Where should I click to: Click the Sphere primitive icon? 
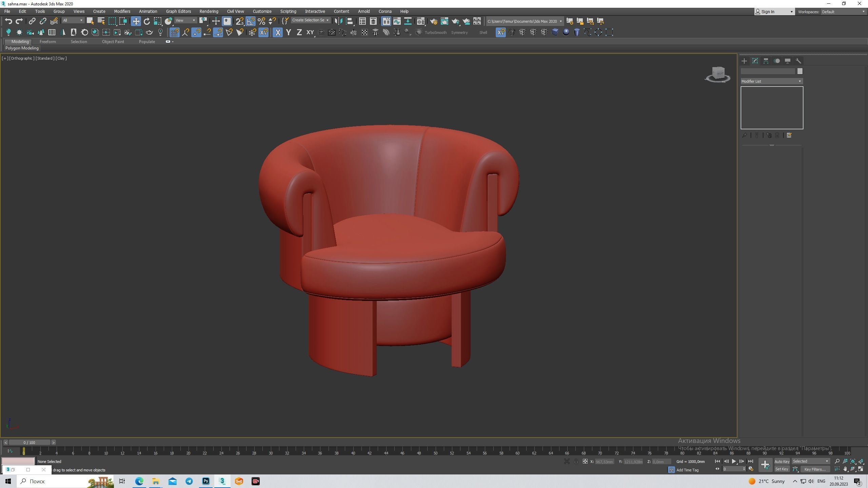pos(566,32)
